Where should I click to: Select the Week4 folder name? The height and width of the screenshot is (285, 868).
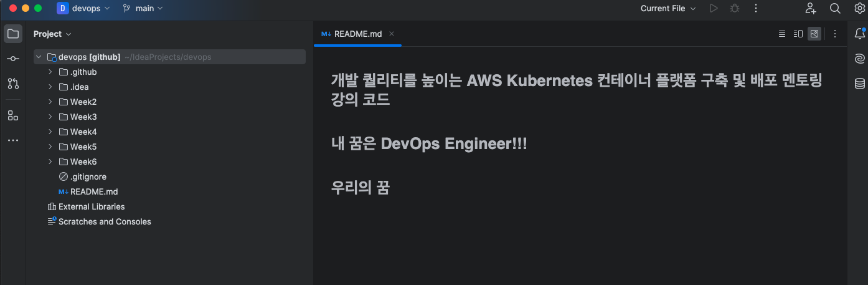pos(83,132)
